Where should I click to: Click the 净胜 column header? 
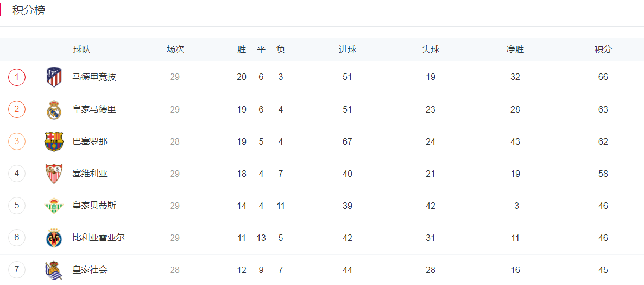coord(515,49)
